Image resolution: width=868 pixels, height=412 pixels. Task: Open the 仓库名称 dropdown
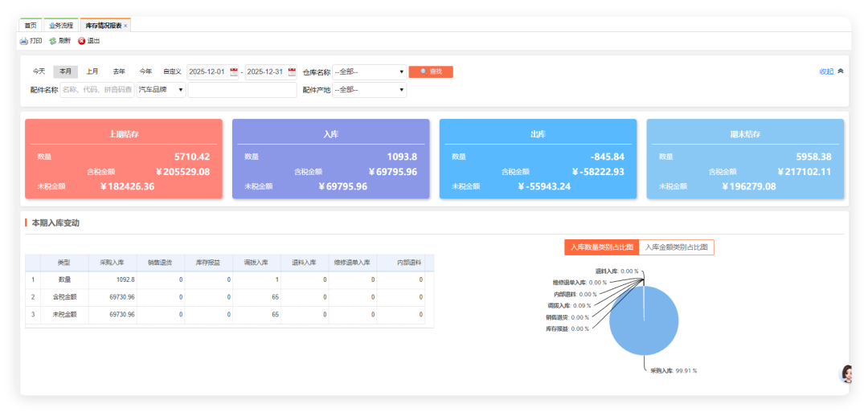pos(369,72)
